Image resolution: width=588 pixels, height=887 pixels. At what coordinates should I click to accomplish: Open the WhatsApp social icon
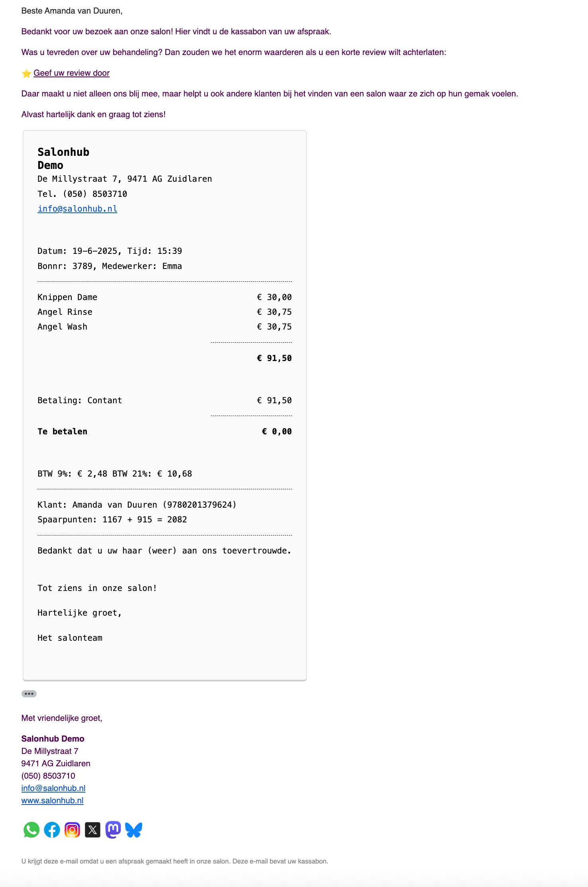coord(31,830)
